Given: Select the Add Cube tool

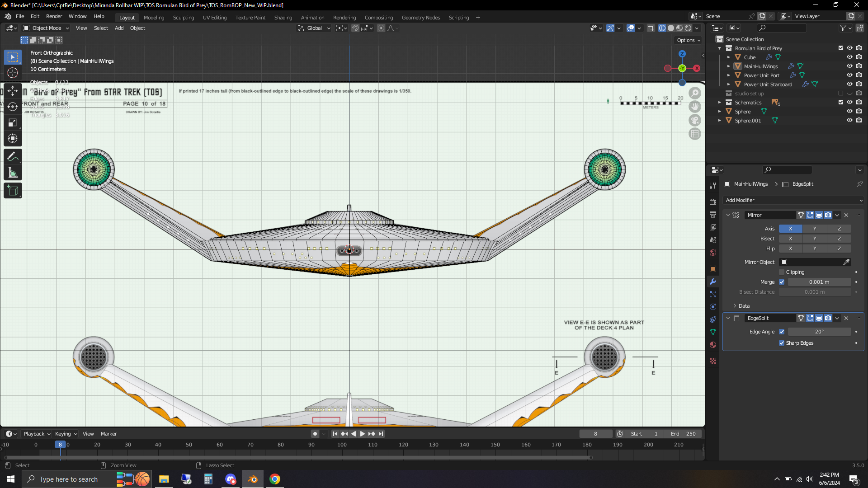Looking at the screenshot, I should coord(13,191).
